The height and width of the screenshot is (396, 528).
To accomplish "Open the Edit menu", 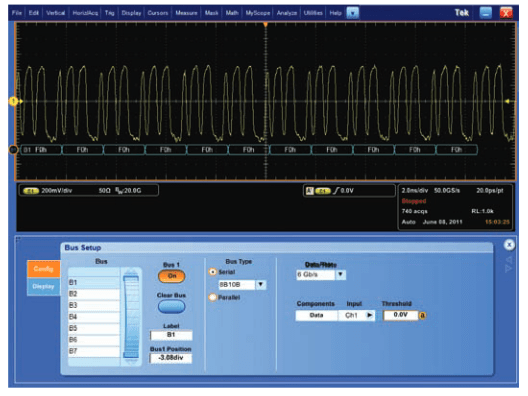I will (34, 13).
